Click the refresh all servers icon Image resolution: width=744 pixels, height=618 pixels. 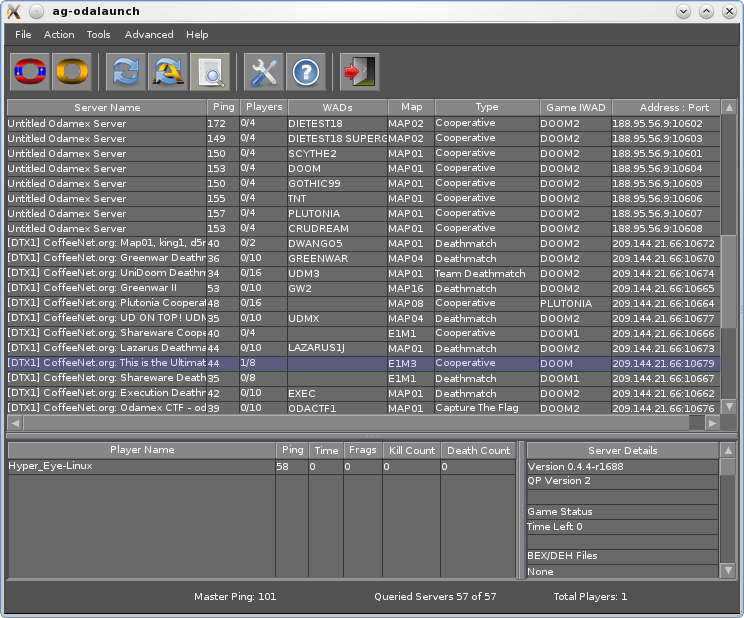click(x=168, y=72)
